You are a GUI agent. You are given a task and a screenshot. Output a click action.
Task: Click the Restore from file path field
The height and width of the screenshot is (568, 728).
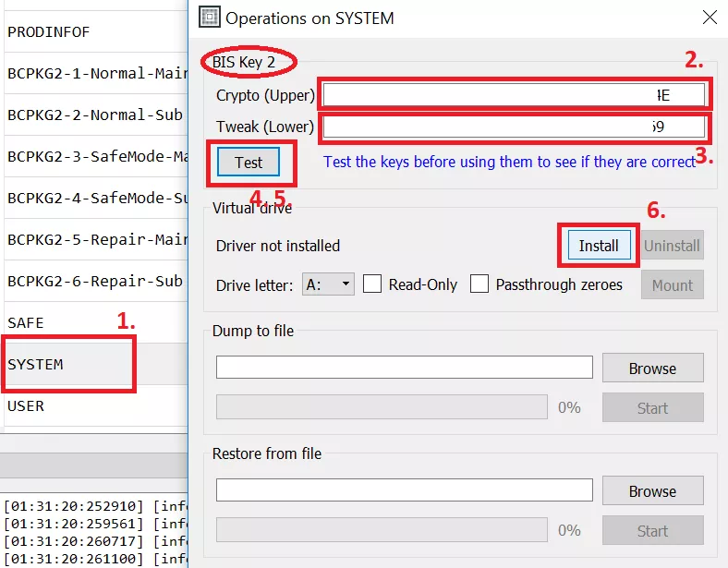tap(404, 489)
